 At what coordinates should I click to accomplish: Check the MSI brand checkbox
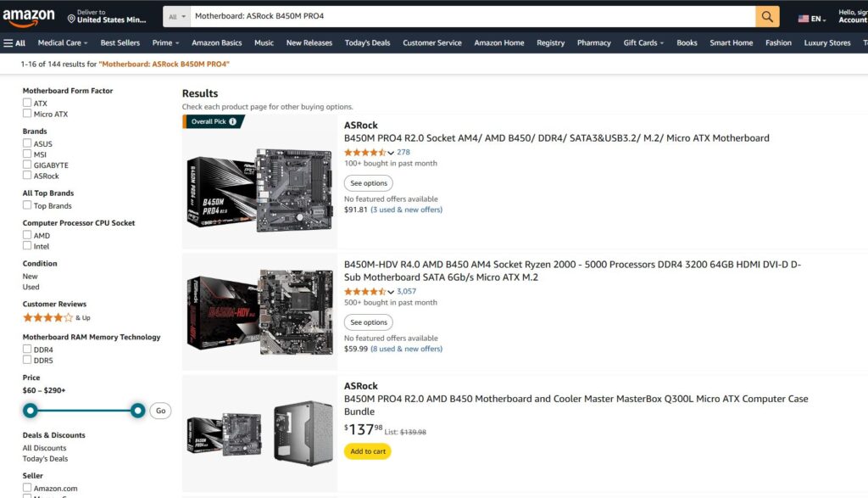(x=27, y=154)
